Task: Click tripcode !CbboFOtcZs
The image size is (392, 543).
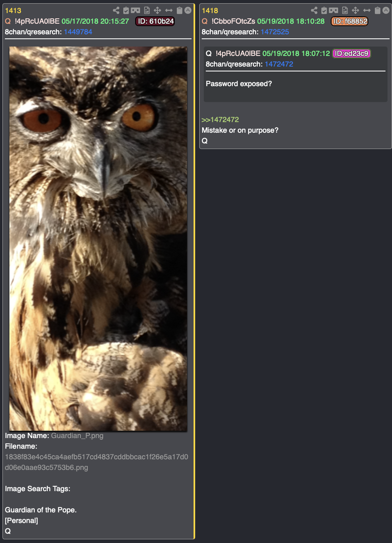Action: 233,21
